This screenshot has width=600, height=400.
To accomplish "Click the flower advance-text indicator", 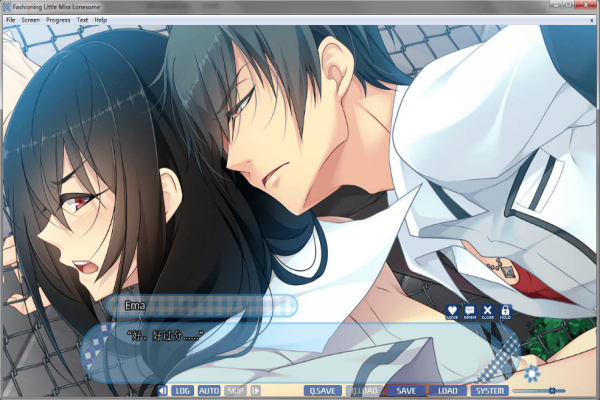I will click(x=532, y=373).
